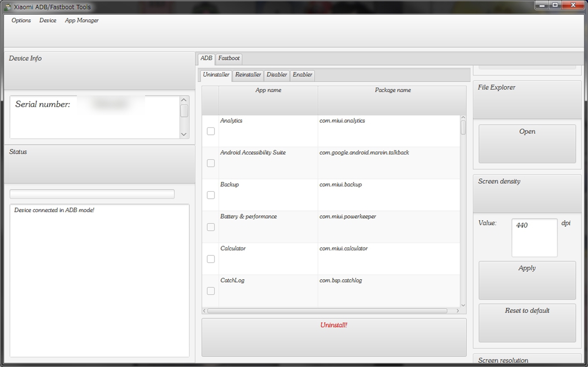Close the Xiaomi ADB/Fastboot Tools window
Viewport: 588px width, 367px height.
[572, 5]
